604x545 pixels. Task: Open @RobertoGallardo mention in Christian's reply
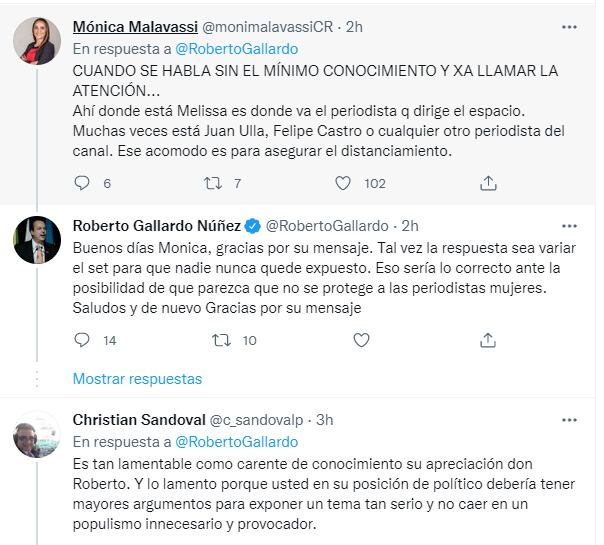tap(236, 441)
